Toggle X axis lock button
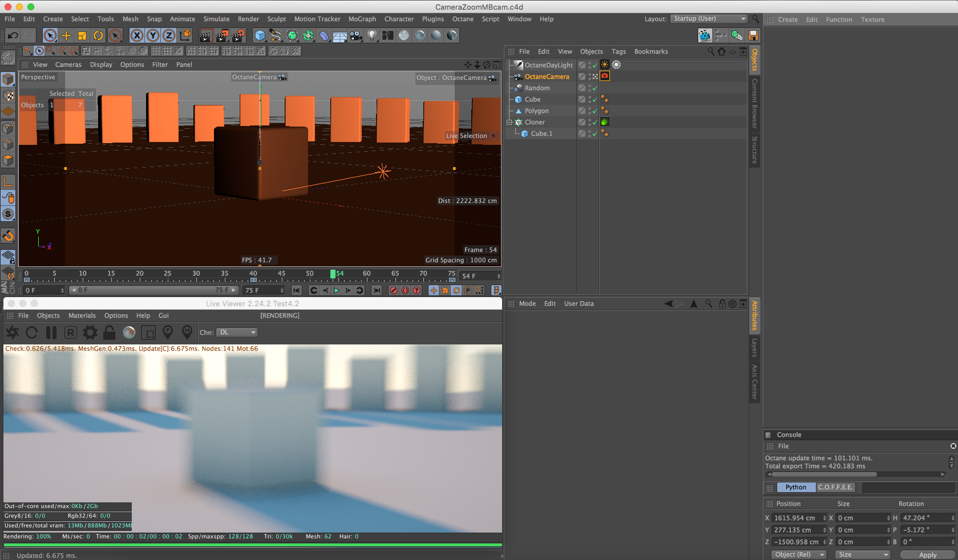Viewport: 958px width, 560px height. point(137,35)
